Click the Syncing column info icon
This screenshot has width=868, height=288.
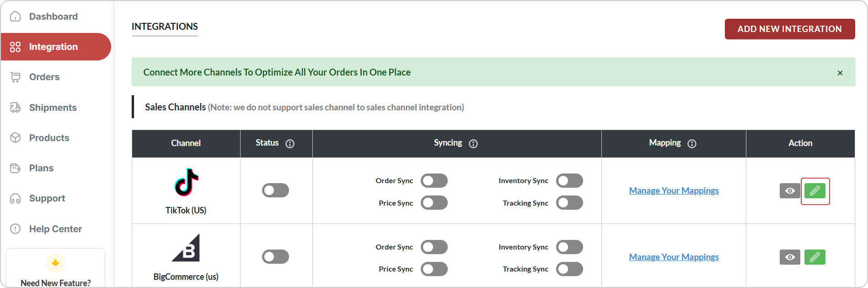tap(473, 144)
